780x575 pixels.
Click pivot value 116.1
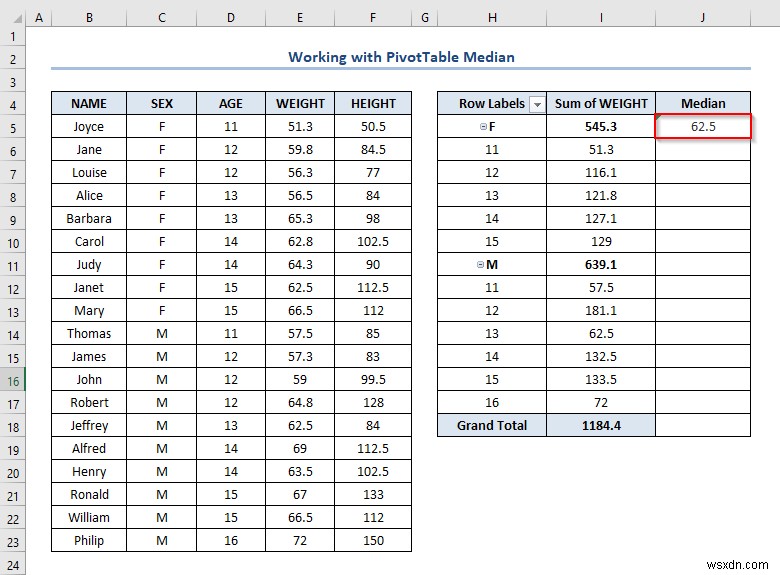tap(601, 173)
